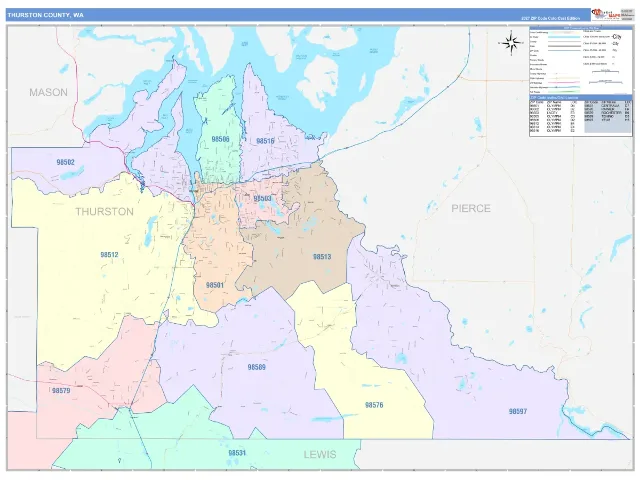
Task: Click ZIP code label 98503
Action: pos(262,198)
